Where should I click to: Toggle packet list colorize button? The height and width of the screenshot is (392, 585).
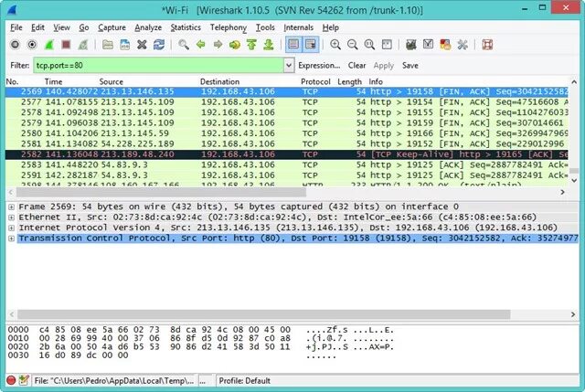coord(293,45)
